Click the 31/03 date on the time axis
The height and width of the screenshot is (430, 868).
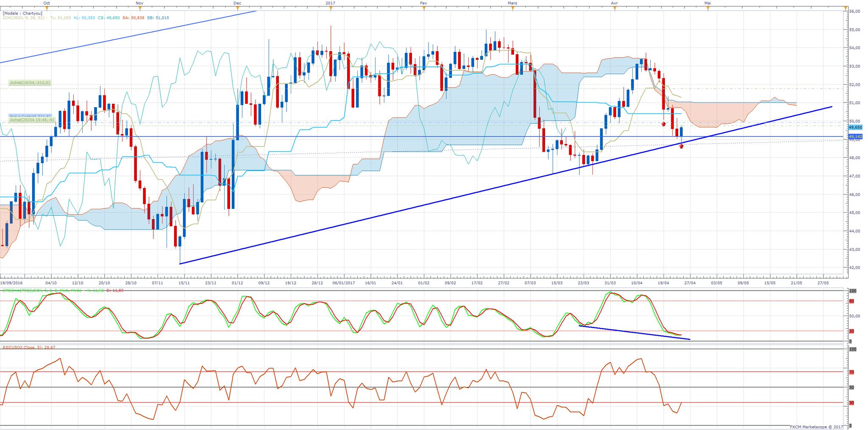coord(610,283)
